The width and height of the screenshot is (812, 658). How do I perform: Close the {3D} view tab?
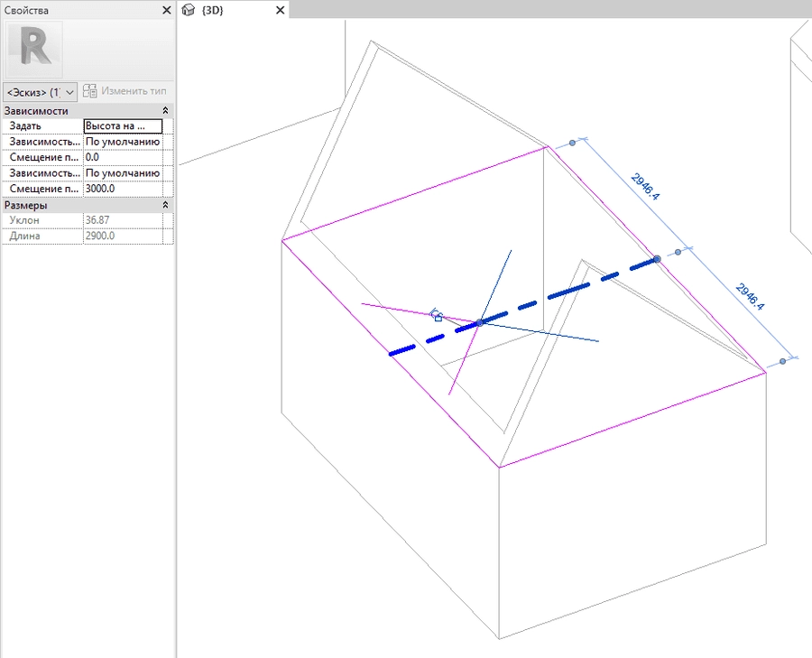[281, 10]
